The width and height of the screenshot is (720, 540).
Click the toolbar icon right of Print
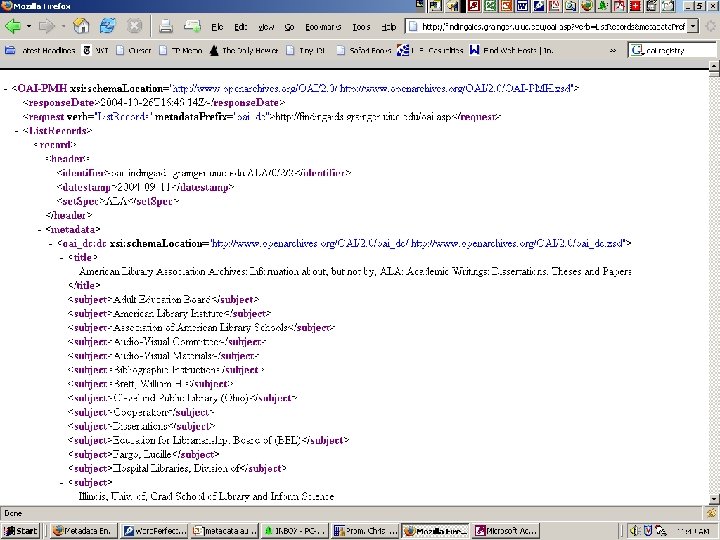point(192,26)
